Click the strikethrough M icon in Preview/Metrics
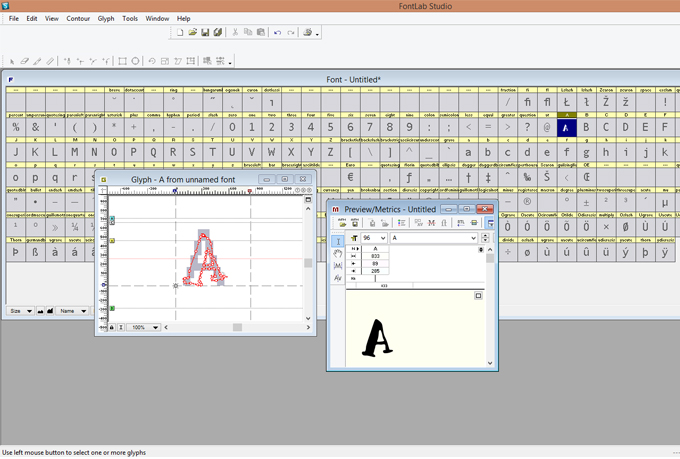Screen dimensions: 680x459 (431, 223)
